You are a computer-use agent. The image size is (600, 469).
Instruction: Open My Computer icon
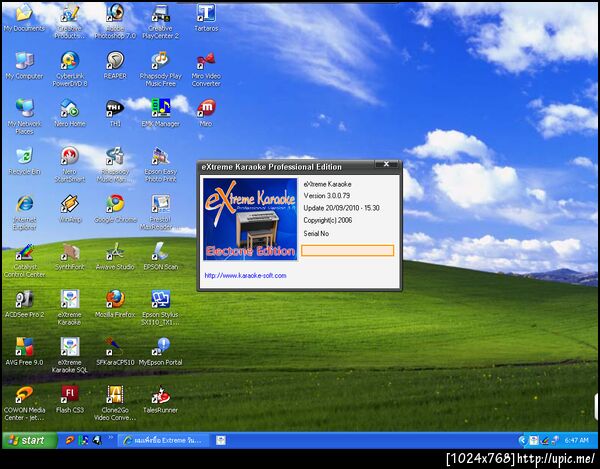pyautogui.click(x=24, y=66)
